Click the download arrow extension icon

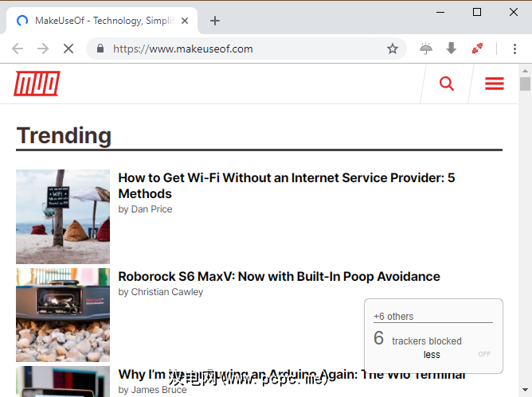452,49
